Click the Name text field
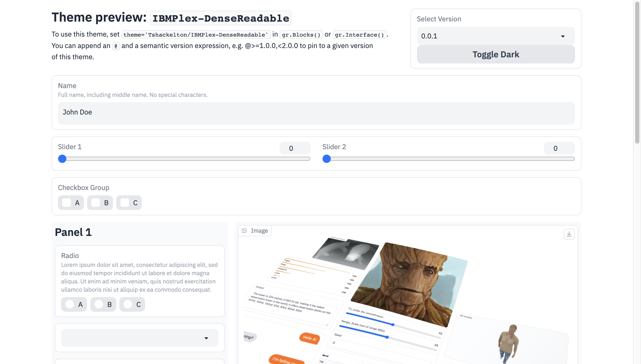The image size is (641, 364). (316, 113)
